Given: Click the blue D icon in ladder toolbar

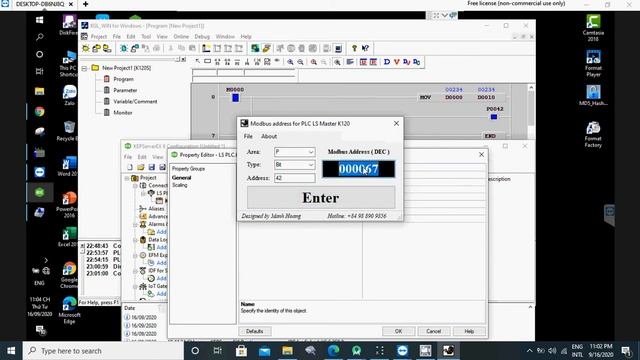Looking at the screenshot, I should click(387, 62).
